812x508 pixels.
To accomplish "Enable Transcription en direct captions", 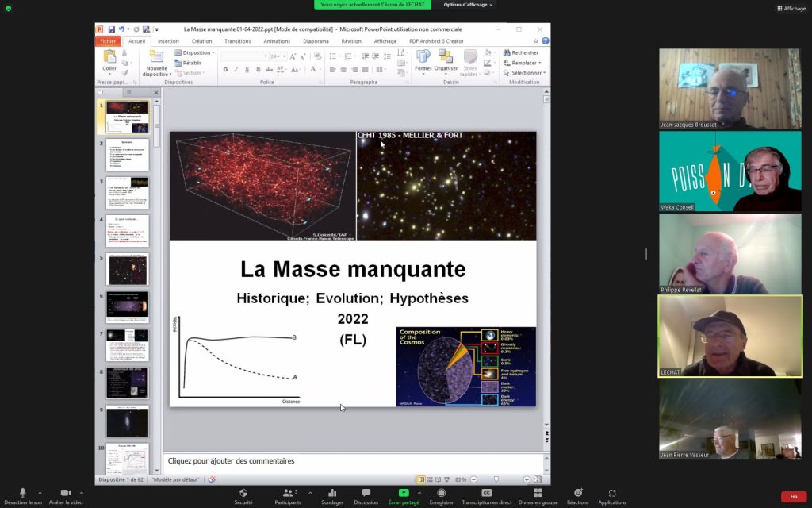I will [486, 495].
